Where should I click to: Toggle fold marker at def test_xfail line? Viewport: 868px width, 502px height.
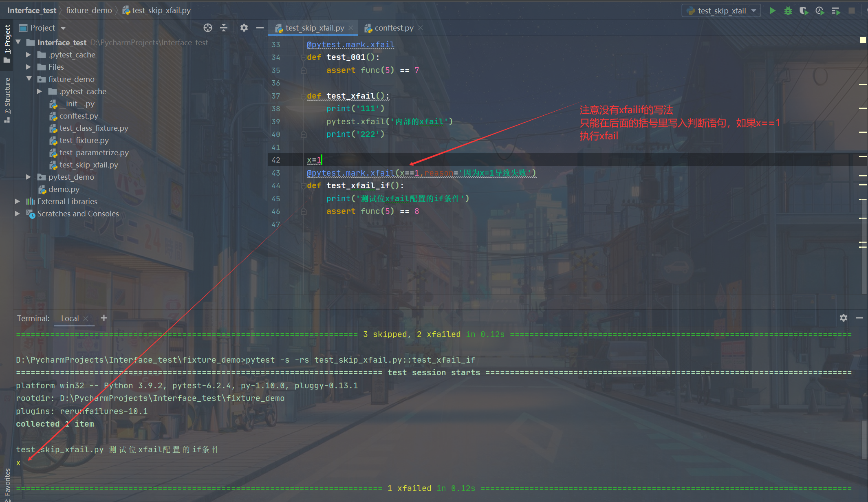[303, 96]
